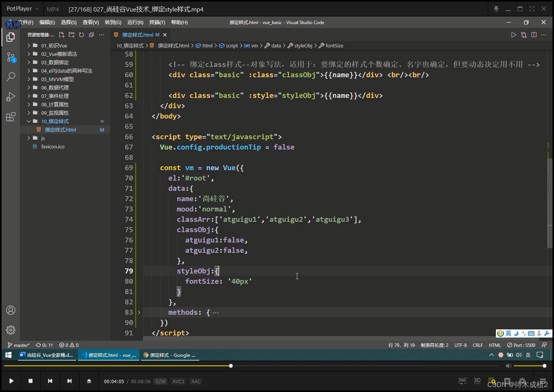Click the PotPlayer seek bar handle
The image size is (554, 392).
pyautogui.click(x=231, y=366)
